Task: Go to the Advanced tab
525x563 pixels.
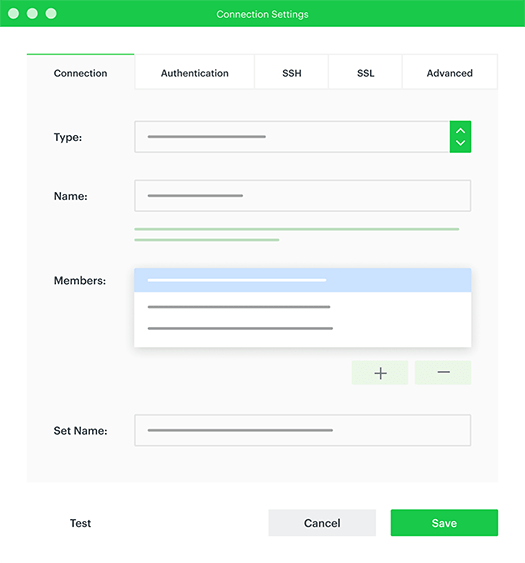Action: coord(450,73)
